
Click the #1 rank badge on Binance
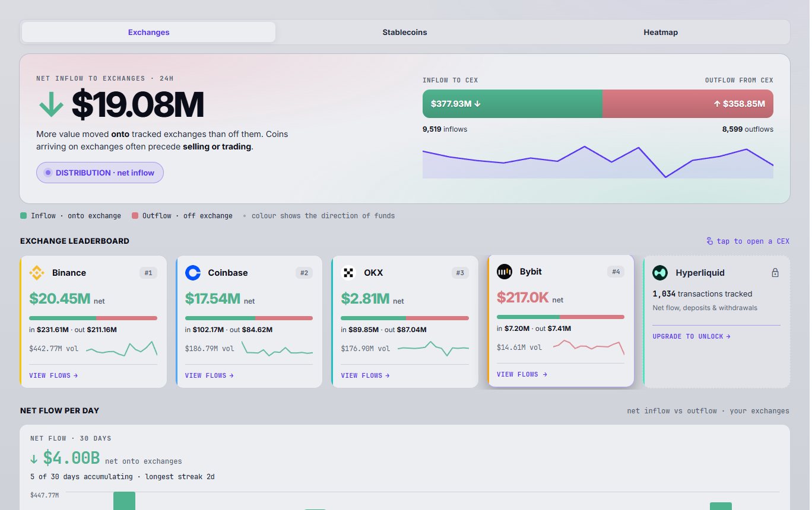pyautogui.click(x=148, y=273)
